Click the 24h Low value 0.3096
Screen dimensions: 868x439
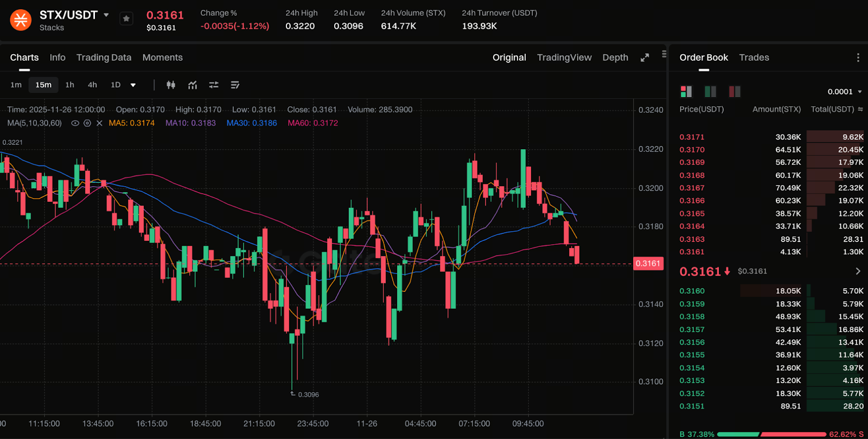348,26
